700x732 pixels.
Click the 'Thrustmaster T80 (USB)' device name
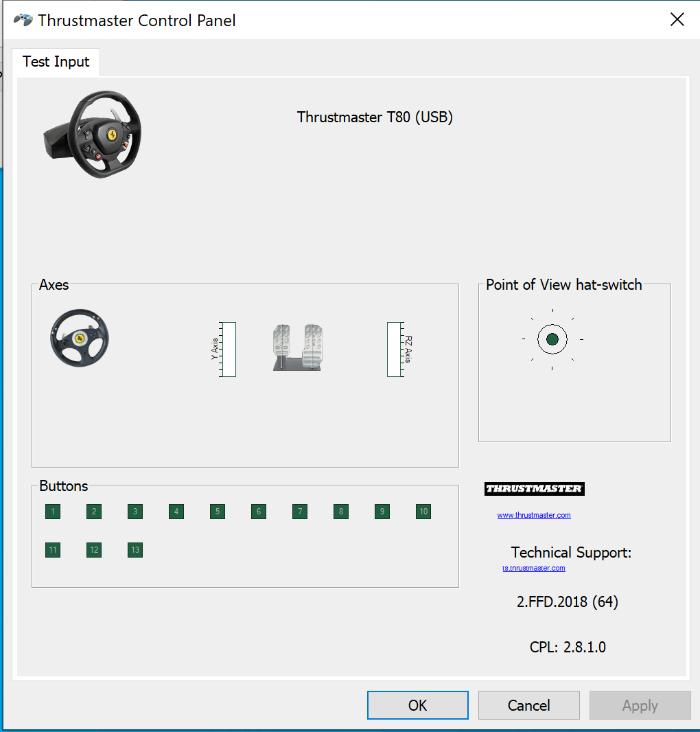(x=375, y=117)
